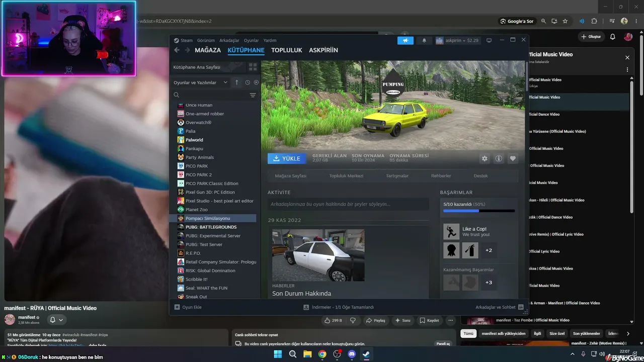Click Oyun Ekle at bottom left
This screenshot has height=362, width=644.
[x=188, y=307]
